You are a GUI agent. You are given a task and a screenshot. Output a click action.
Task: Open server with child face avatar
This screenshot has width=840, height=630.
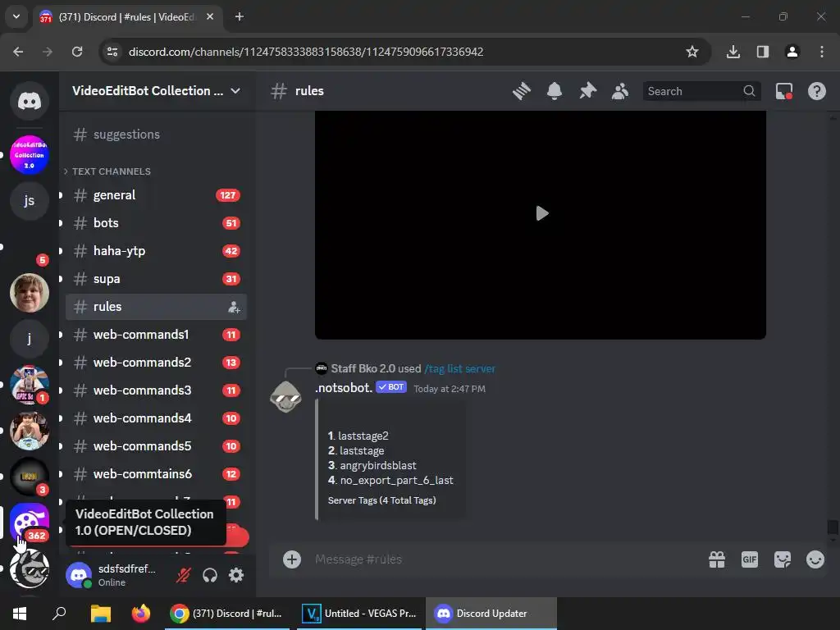tap(30, 293)
